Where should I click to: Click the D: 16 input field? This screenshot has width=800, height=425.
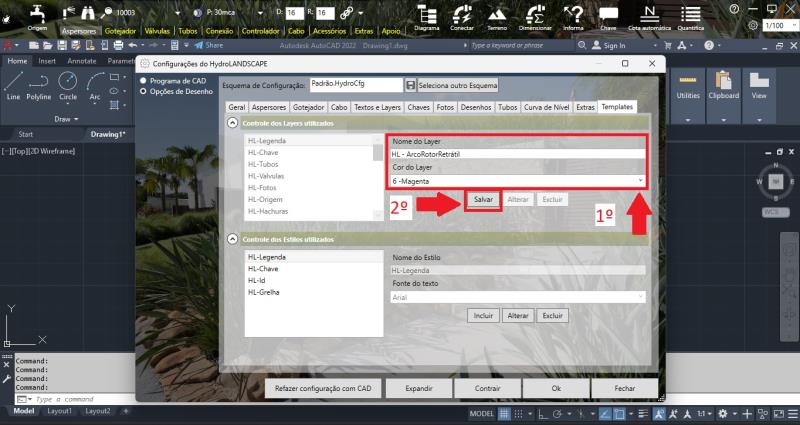click(x=294, y=13)
